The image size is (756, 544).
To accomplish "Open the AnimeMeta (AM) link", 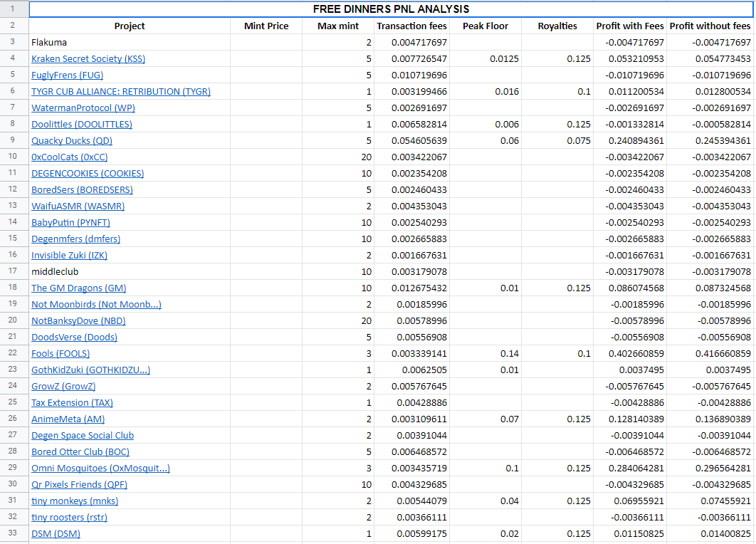I will click(68, 419).
